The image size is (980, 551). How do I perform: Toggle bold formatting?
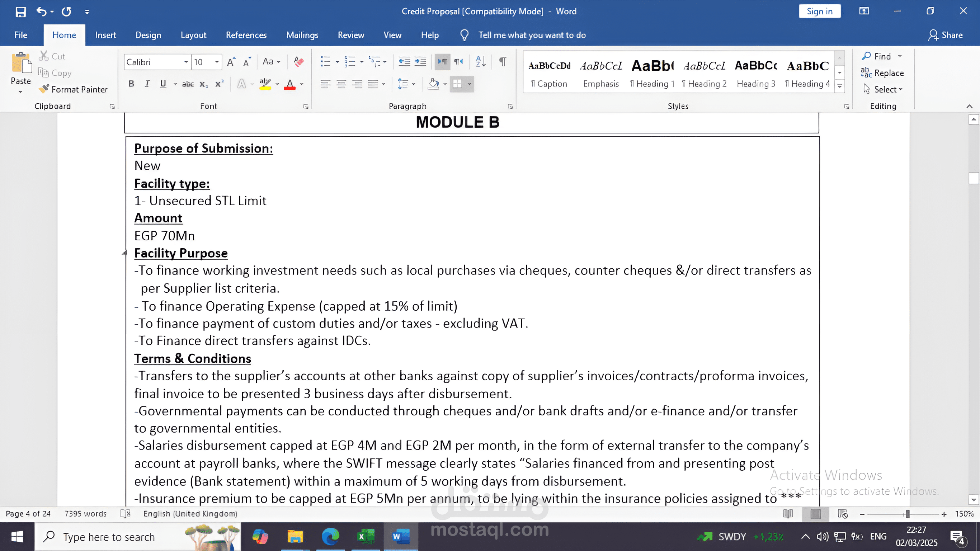coord(131,84)
